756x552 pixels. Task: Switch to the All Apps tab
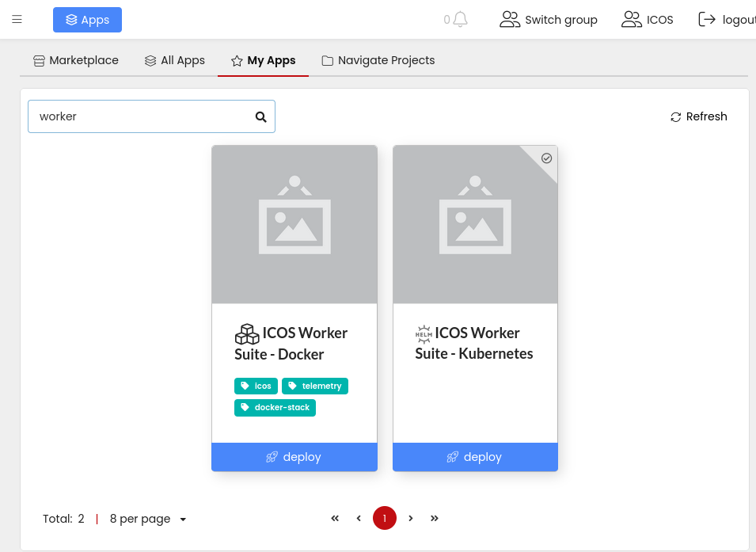[174, 61]
